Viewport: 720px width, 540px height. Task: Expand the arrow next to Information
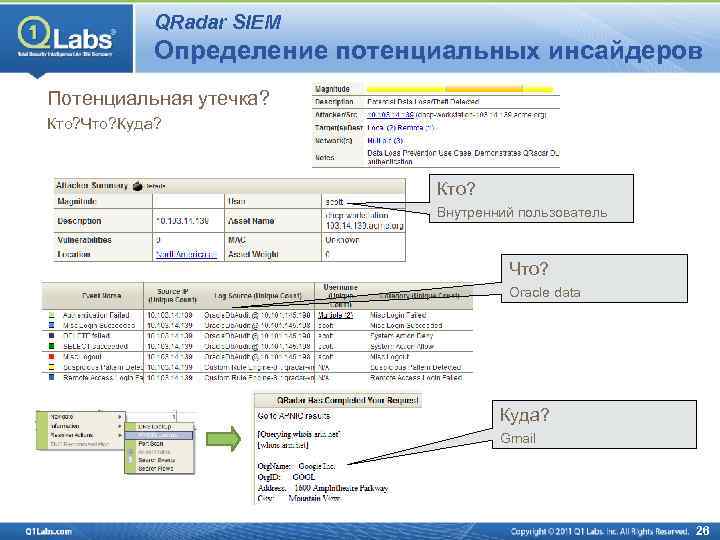point(120,426)
